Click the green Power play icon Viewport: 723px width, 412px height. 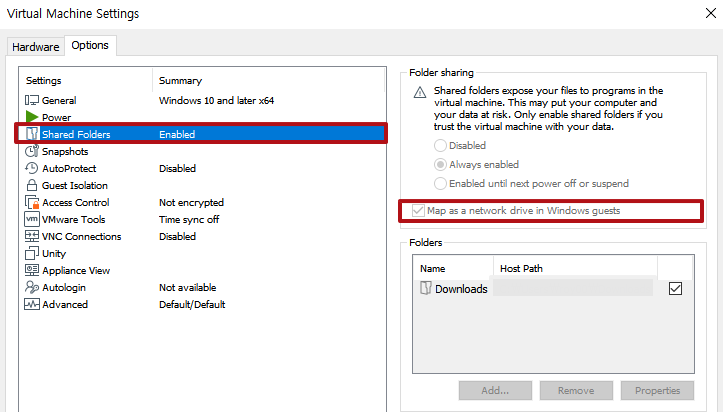click(x=32, y=117)
